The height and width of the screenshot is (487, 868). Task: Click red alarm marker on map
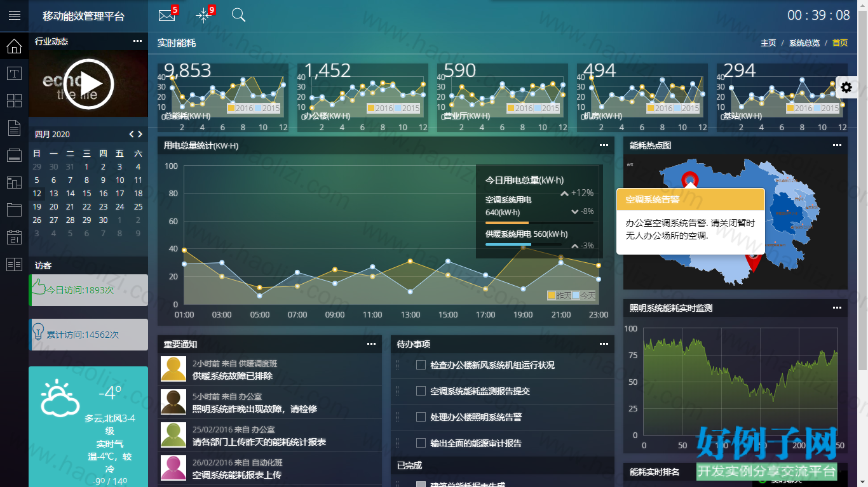689,179
